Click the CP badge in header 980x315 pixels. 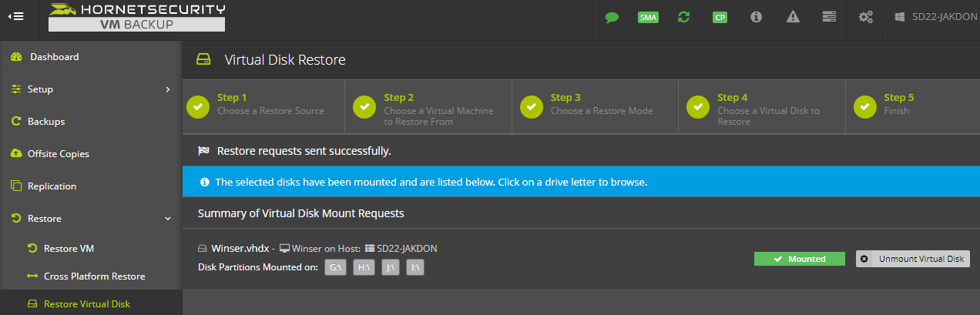coord(720,17)
